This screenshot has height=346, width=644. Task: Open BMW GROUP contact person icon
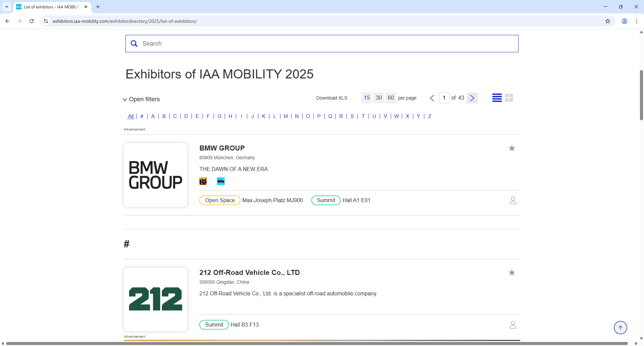(513, 200)
